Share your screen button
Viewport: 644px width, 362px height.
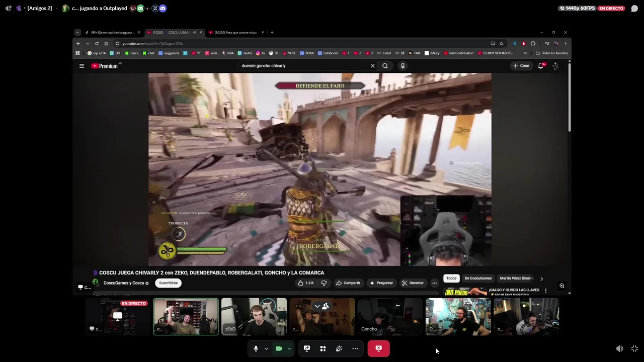click(307, 348)
